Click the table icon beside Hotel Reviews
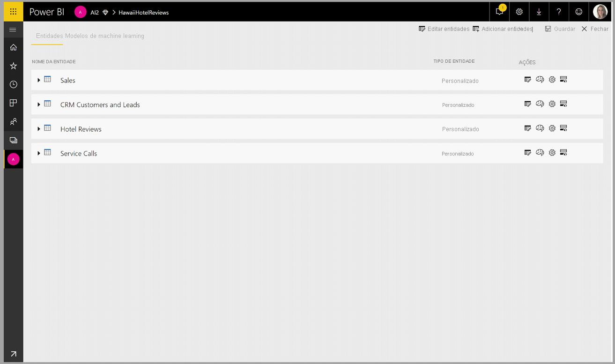Viewport: 615px width, 364px height. tap(48, 128)
